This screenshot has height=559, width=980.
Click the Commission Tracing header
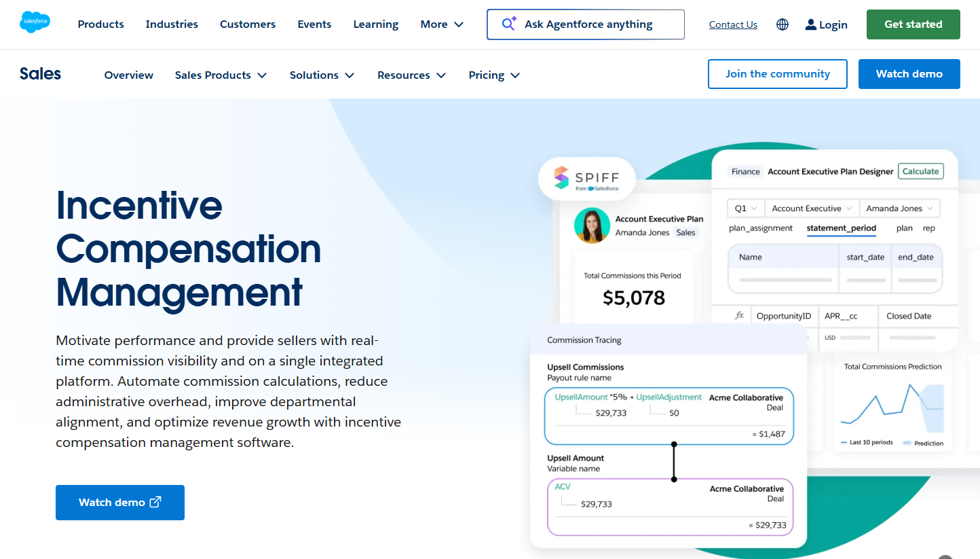pos(584,340)
